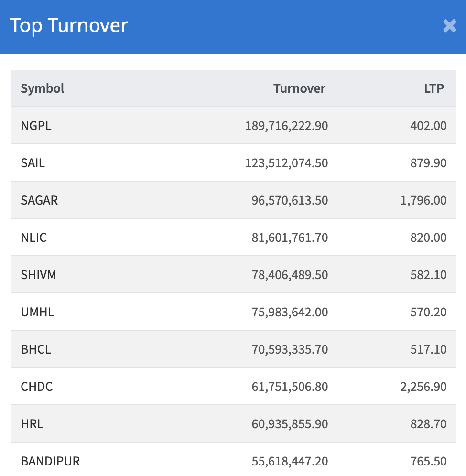Image resolution: width=466 pixels, height=476 pixels.
Task: Select the SHIVM symbol
Action: (39, 275)
